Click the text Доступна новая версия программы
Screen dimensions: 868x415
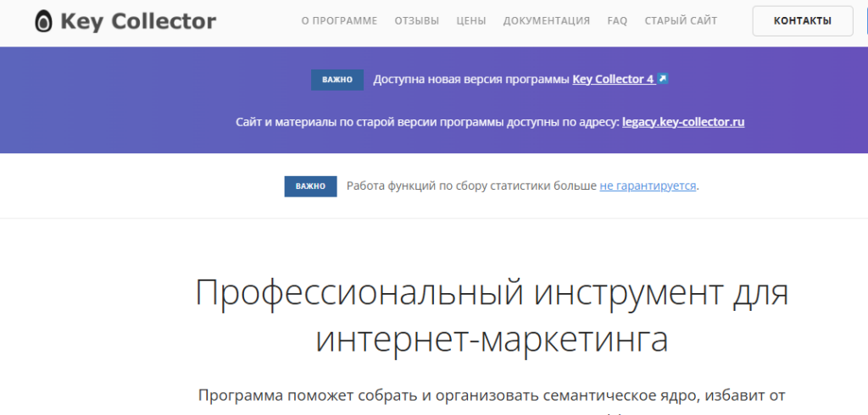pos(471,79)
